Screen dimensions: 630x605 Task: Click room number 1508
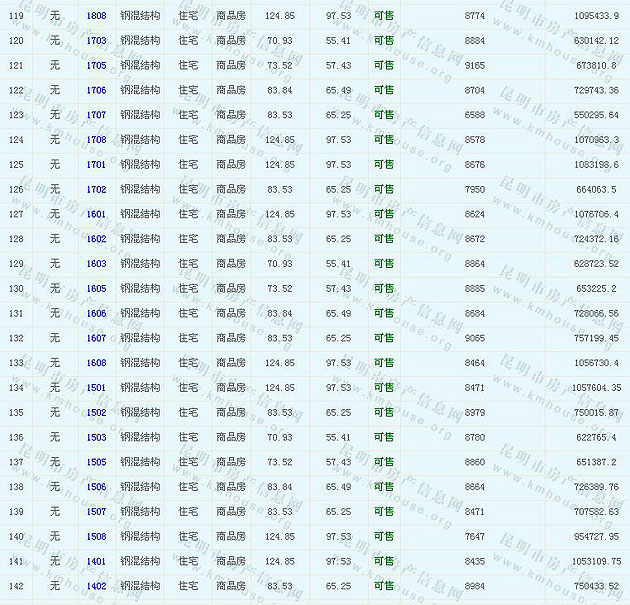coord(96,536)
